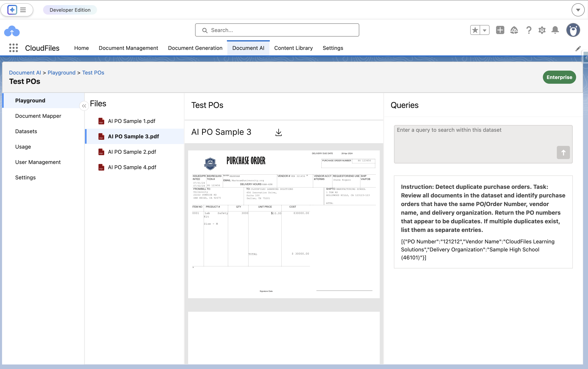
Task: Click the CloudFiles cloud logo icon
Action: coord(12,31)
